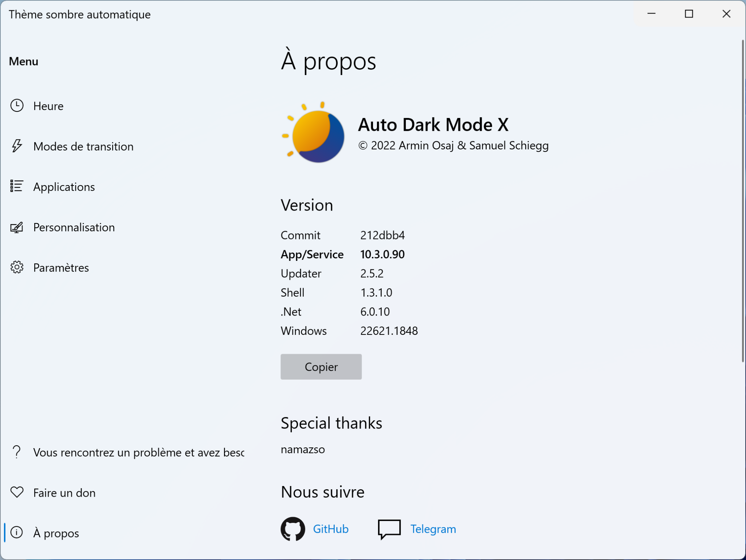Screen dimensions: 746x560
Task: Open the Paramètres gear icon
Action: click(17, 267)
